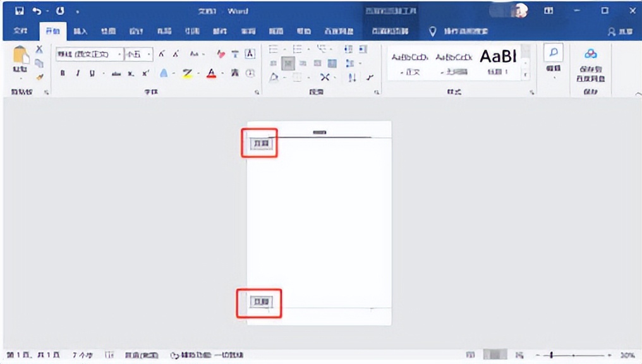Click the text effects glowing A icon

[x=164, y=73]
